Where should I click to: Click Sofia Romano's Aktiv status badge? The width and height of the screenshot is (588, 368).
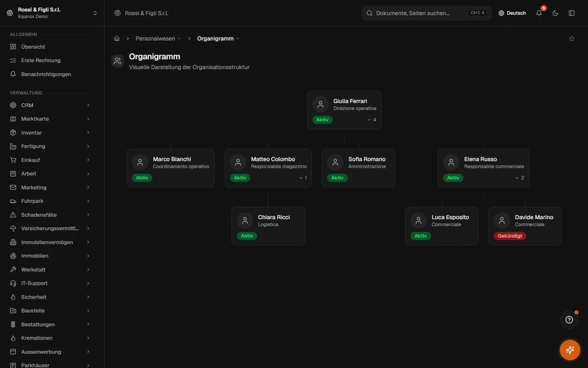(x=337, y=178)
